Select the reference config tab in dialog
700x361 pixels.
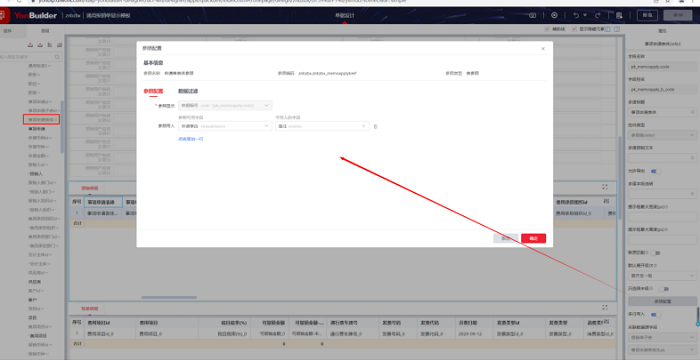[x=153, y=91]
